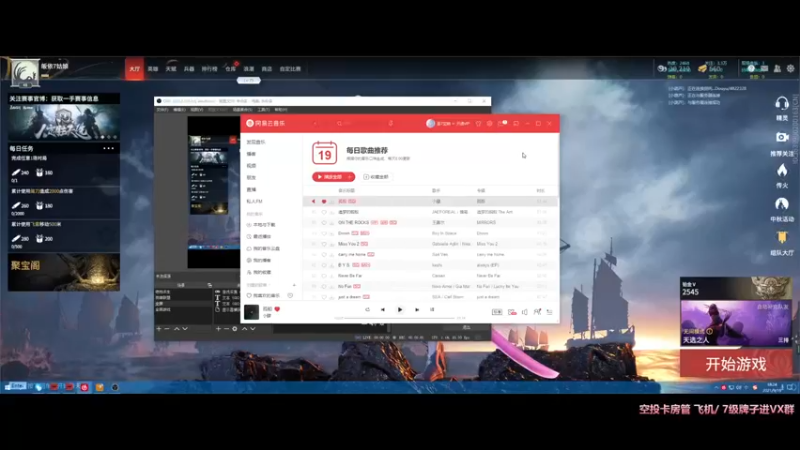Like the song just a dream

[x=323, y=297]
